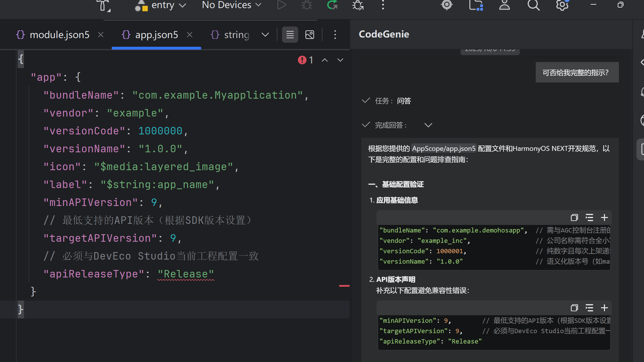Expand the 完成回答 chevron
Image resolution: width=644 pixels, height=362 pixels.
tap(428, 125)
